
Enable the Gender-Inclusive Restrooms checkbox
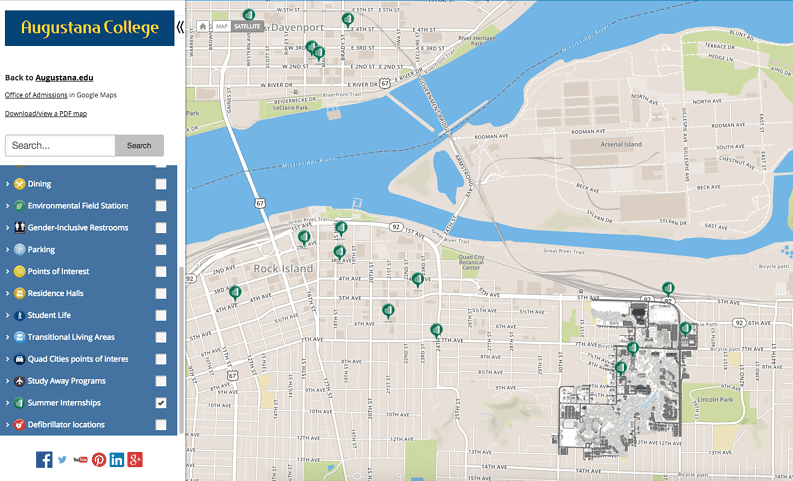coord(161,228)
